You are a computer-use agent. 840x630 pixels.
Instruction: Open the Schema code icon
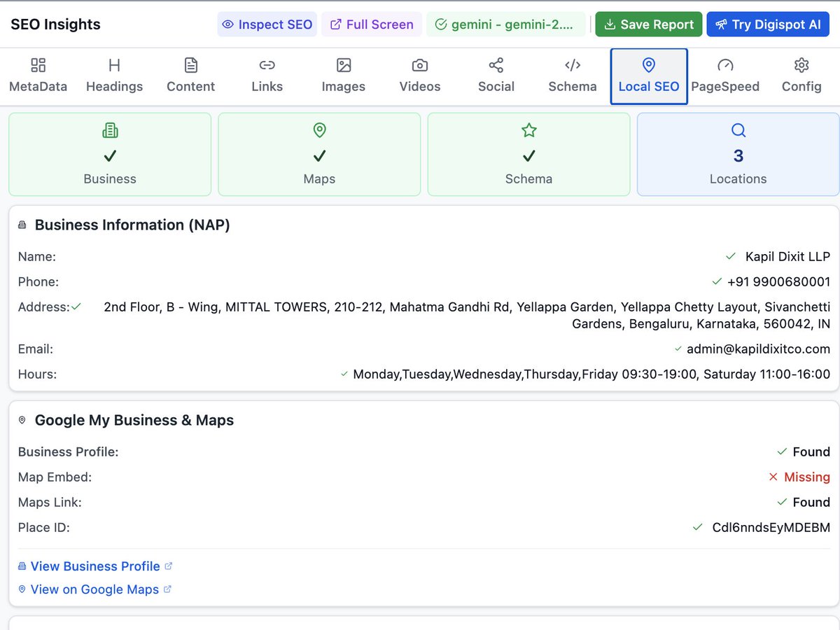pos(572,64)
